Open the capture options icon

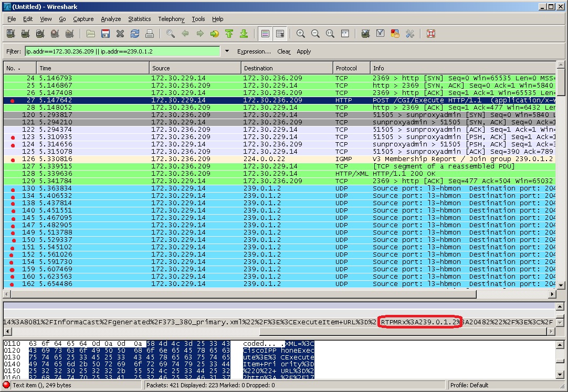[25, 34]
